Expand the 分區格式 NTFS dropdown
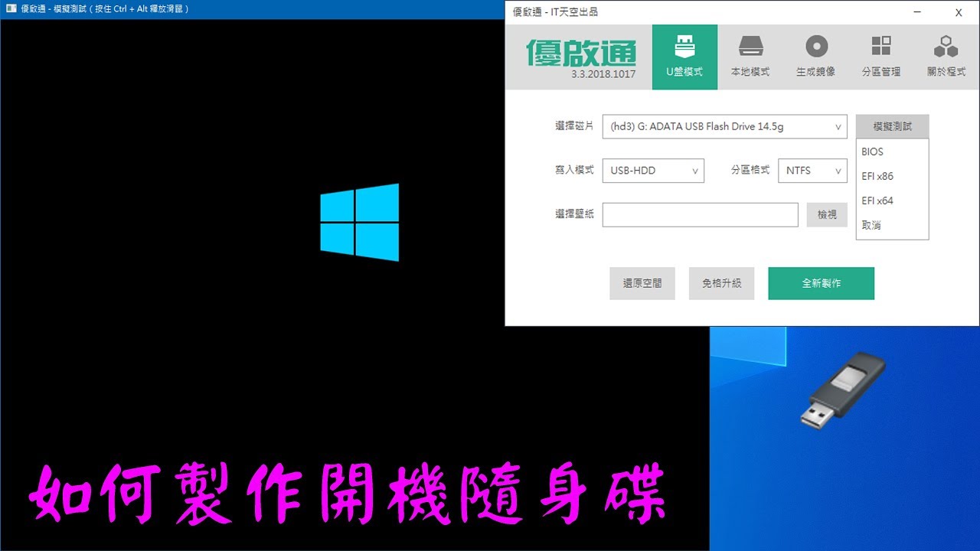 (812, 171)
